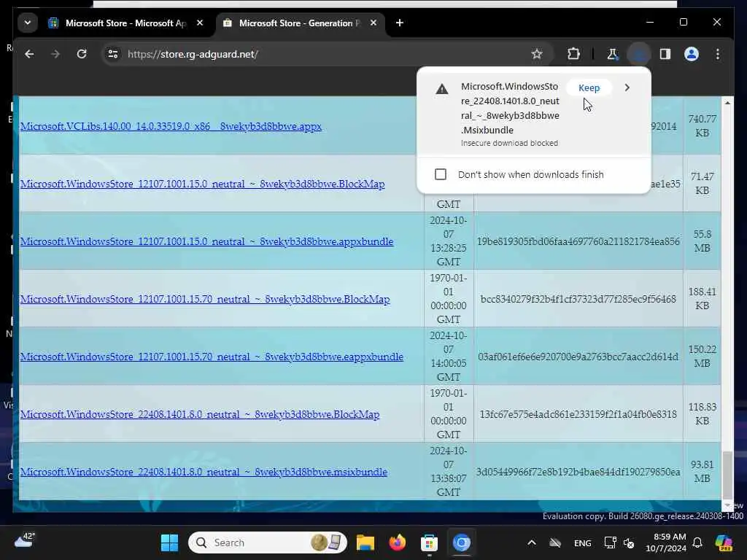The height and width of the screenshot is (560, 747).
Task: Open the Chrome three-dot menu
Action: [718, 54]
